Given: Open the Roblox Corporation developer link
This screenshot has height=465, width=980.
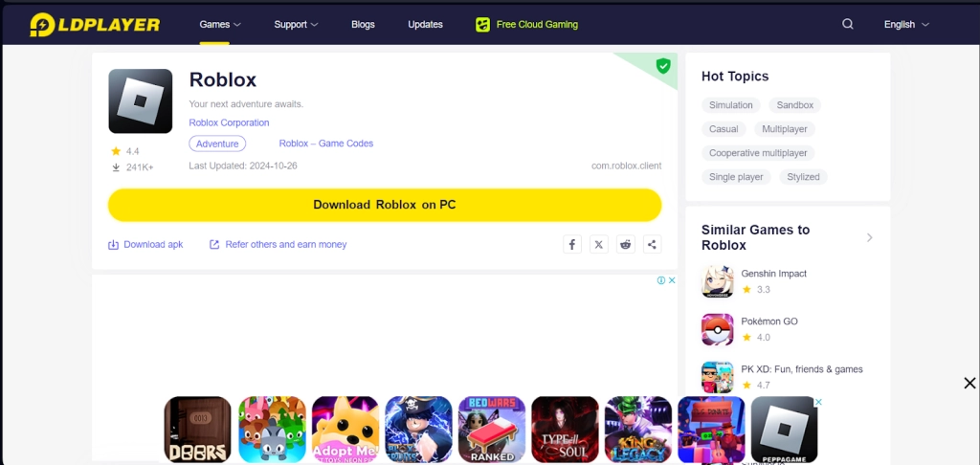Looking at the screenshot, I should (229, 122).
